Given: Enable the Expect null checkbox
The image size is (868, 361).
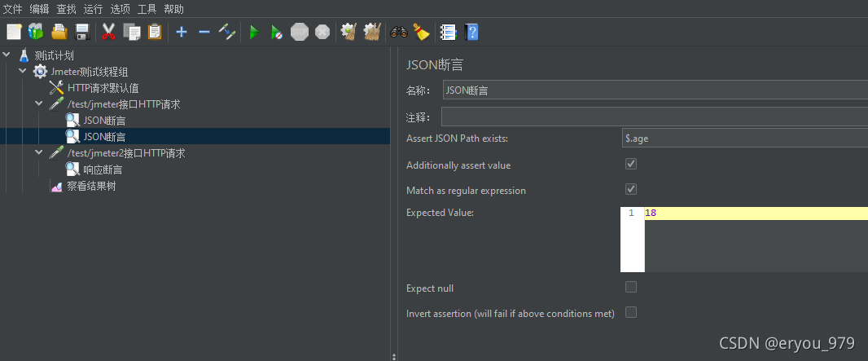Looking at the screenshot, I should pos(631,287).
